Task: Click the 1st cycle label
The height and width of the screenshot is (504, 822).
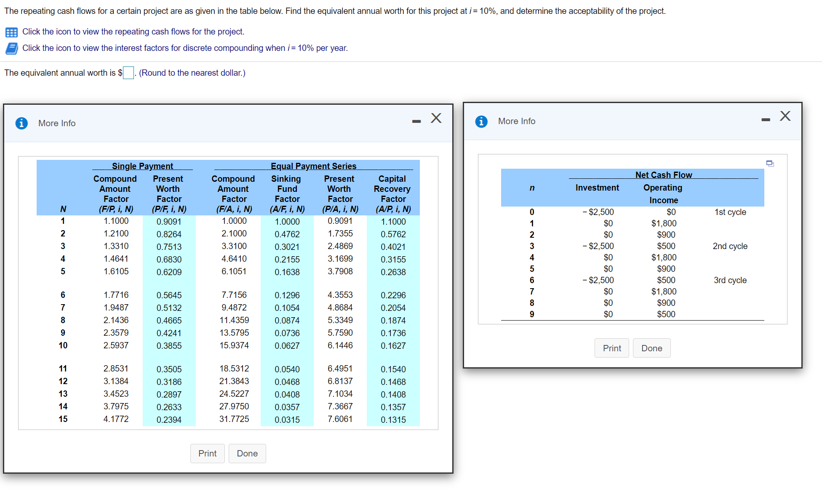Action: pos(730,212)
